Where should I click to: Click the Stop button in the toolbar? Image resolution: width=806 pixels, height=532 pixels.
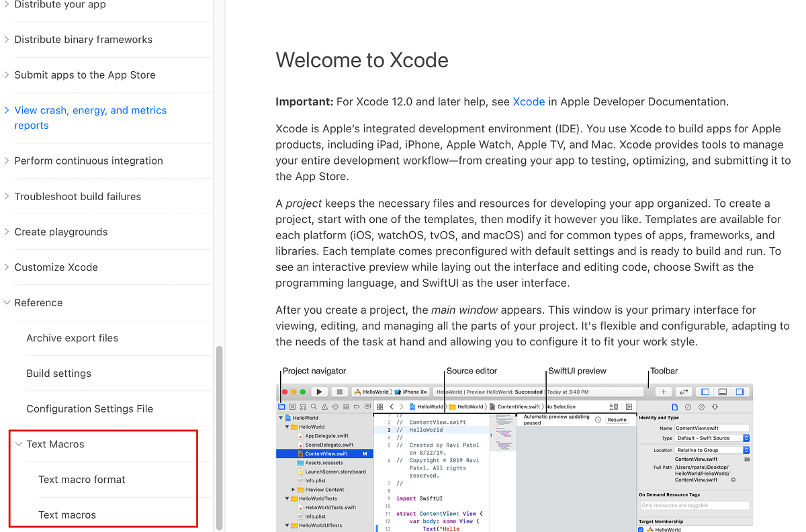pyautogui.click(x=339, y=392)
